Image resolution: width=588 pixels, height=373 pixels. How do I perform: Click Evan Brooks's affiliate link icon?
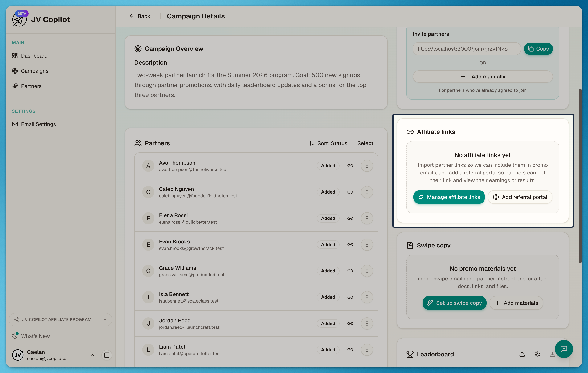click(x=350, y=244)
